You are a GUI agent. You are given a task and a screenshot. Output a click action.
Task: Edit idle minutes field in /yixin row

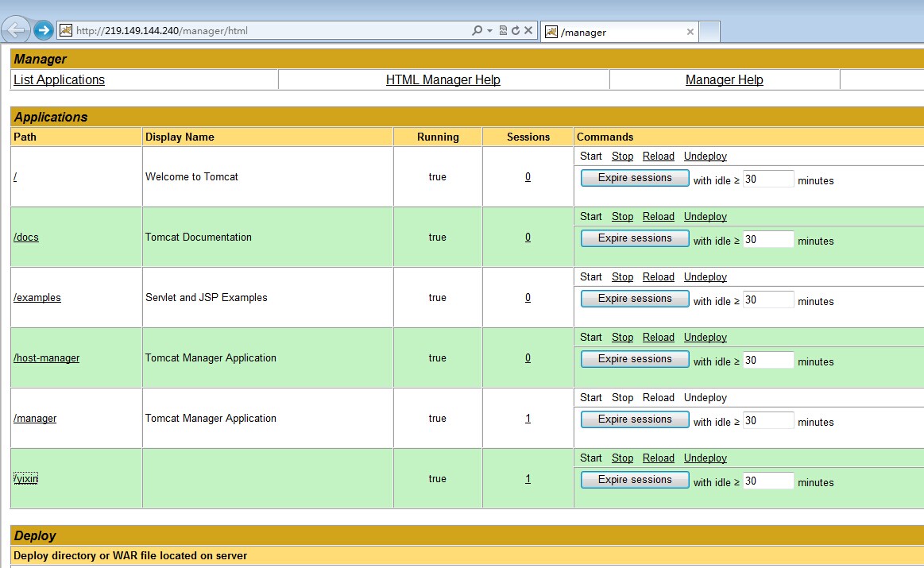[x=768, y=481]
